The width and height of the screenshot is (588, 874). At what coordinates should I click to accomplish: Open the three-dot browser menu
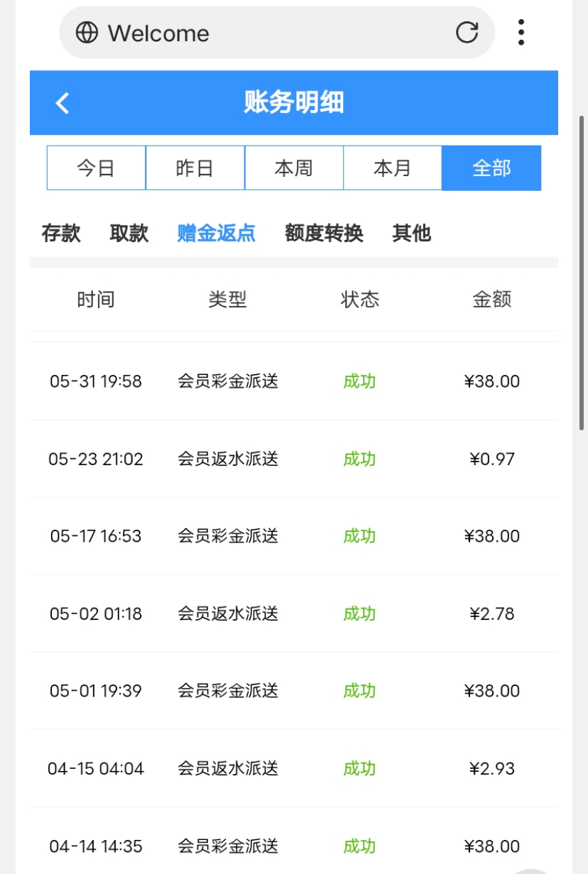pyautogui.click(x=521, y=33)
